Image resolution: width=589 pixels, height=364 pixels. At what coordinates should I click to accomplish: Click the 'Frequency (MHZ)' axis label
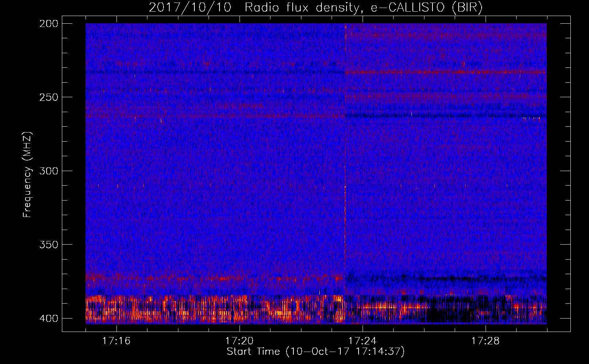27,174
